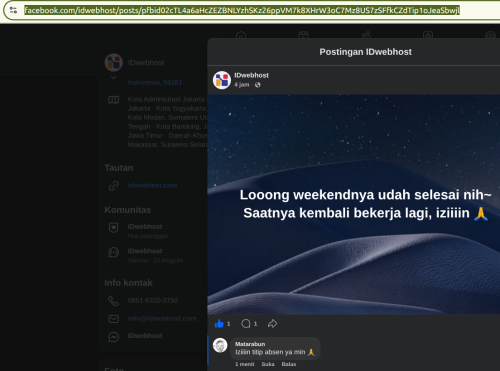
Task: Like the post with thumbs-up icon
Action: (219, 324)
